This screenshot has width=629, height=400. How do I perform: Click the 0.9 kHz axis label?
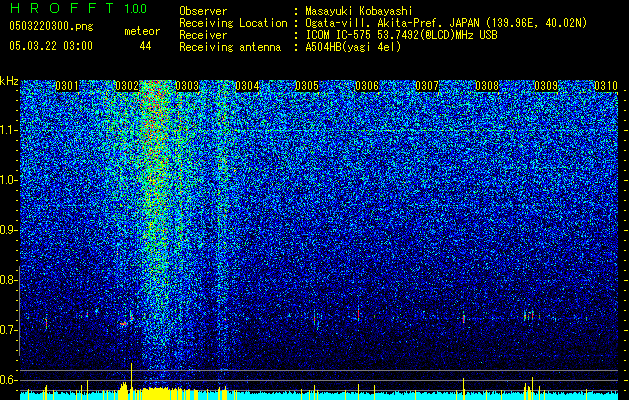coord(8,230)
